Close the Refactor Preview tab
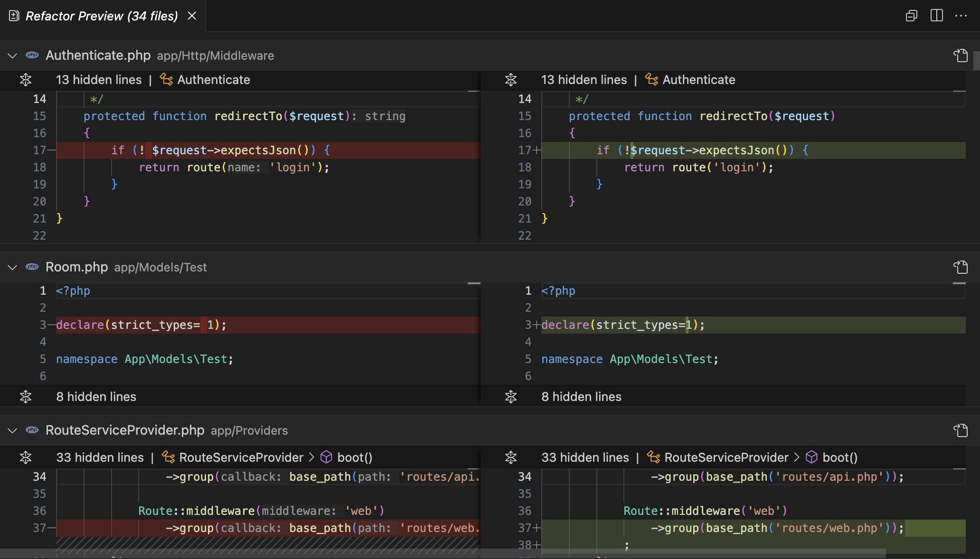Image resolution: width=980 pixels, height=559 pixels. coord(191,15)
